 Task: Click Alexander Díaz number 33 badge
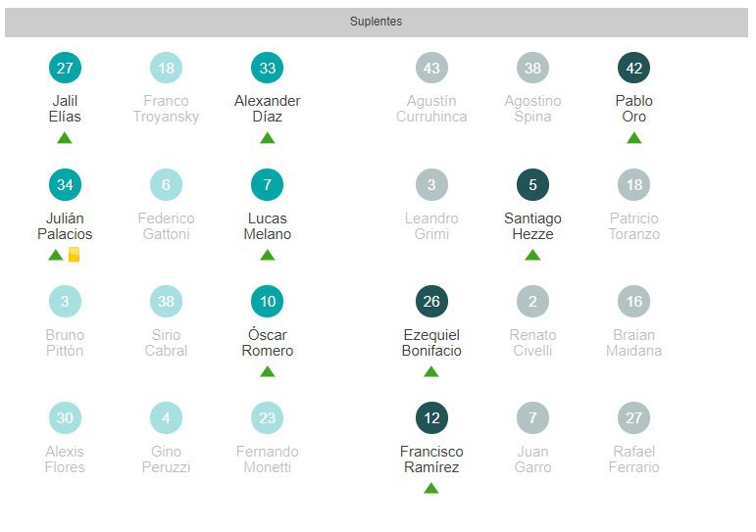pyautogui.click(x=267, y=68)
